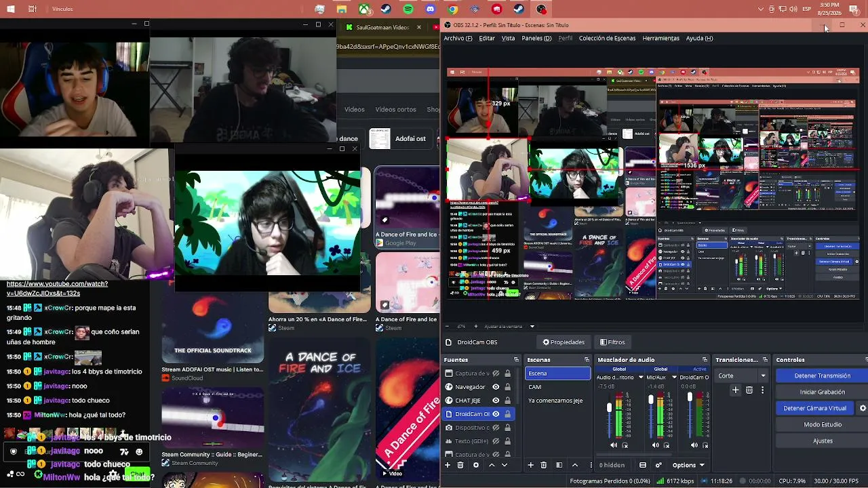Pop out the Mezclador de audio dock
868x488 pixels.
click(x=705, y=360)
